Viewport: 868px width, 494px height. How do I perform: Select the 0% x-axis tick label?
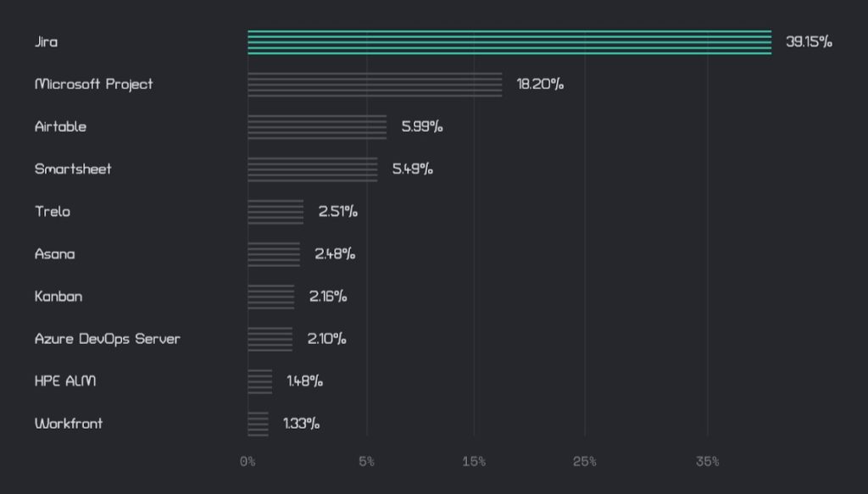pyautogui.click(x=248, y=462)
